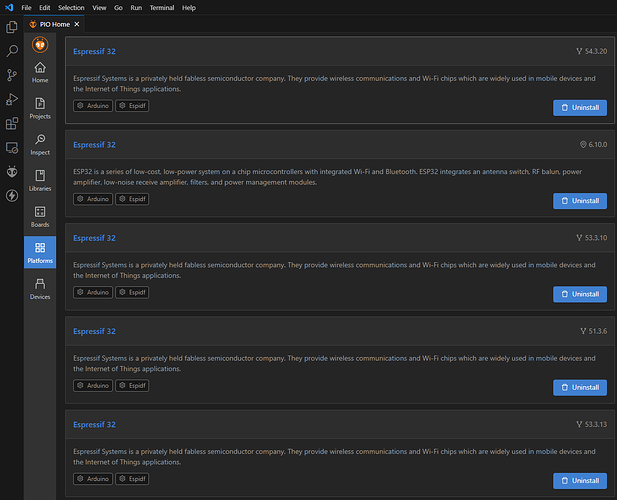Click Arduino tag on the 53.3.10 card
The image size is (617, 500).
point(93,292)
